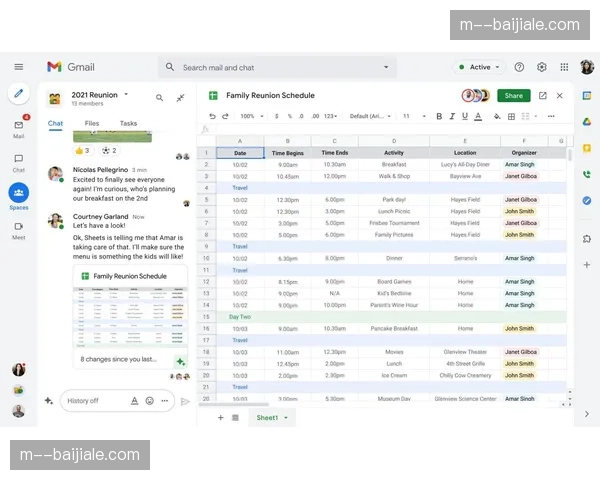This screenshot has width=600, height=480.
Task: Toggle the thumbs up reaction
Action: (82, 150)
